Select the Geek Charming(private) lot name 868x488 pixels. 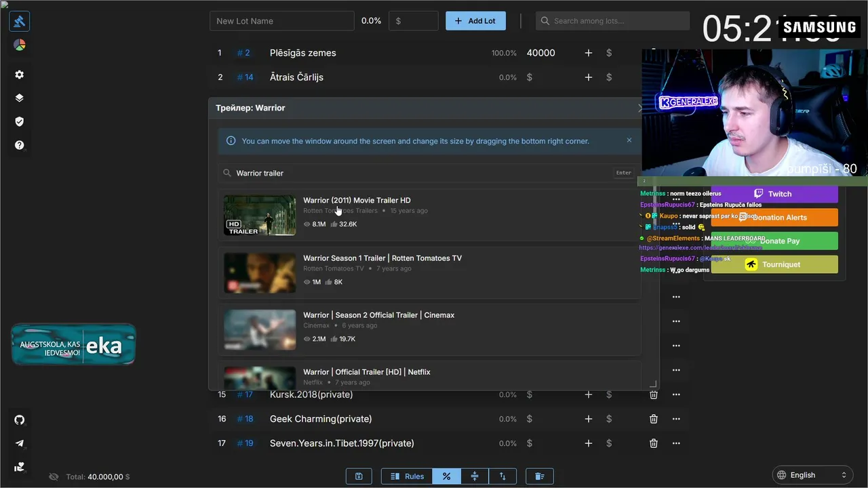pos(321,419)
